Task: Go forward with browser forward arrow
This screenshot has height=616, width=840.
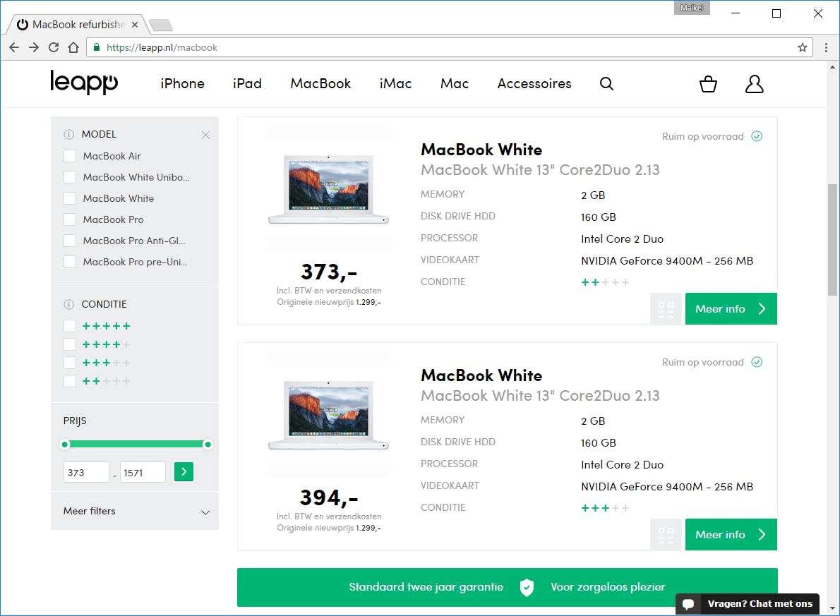Action: point(34,47)
